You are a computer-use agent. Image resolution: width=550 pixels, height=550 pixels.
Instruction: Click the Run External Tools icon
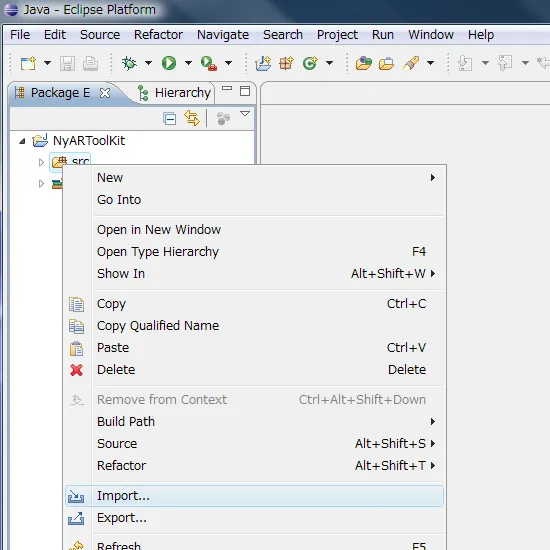209,63
